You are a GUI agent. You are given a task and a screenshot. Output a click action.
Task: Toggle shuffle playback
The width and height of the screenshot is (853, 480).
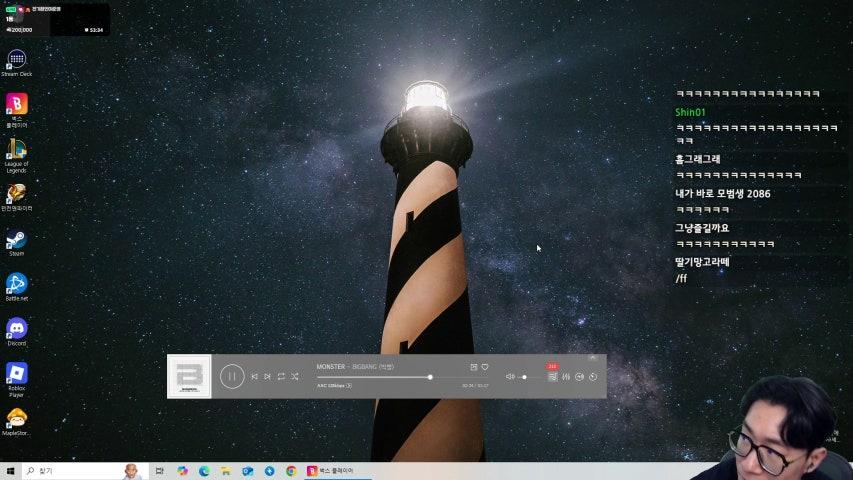pos(295,376)
